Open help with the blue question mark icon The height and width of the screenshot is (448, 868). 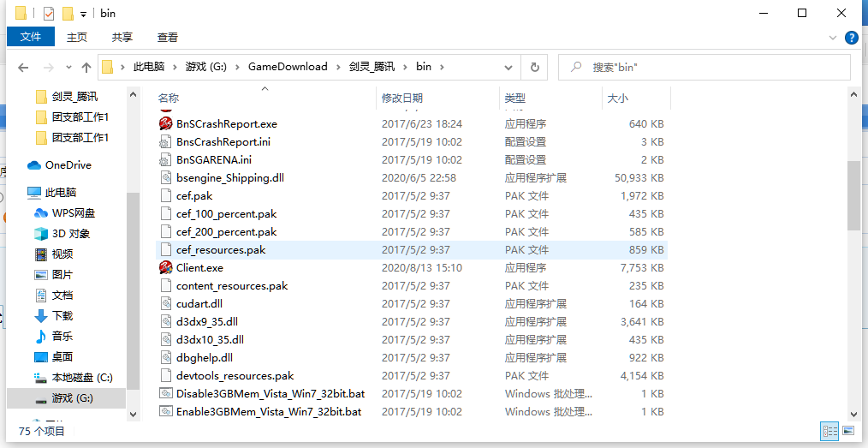point(852,38)
